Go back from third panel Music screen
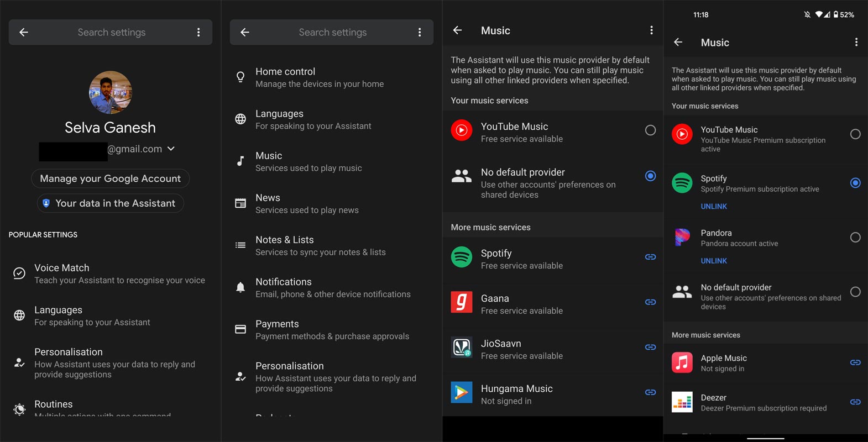Image resolution: width=868 pixels, height=442 pixels. (x=457, y=30)
